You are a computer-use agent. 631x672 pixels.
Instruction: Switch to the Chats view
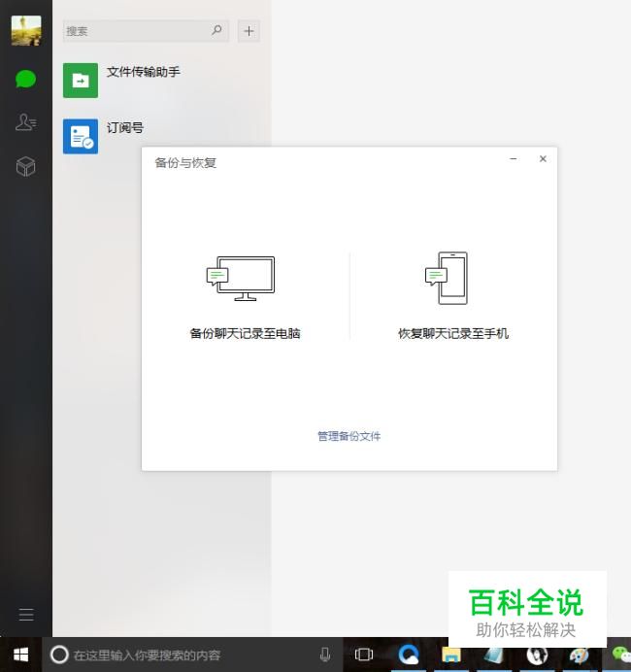(x=25, y=79)
